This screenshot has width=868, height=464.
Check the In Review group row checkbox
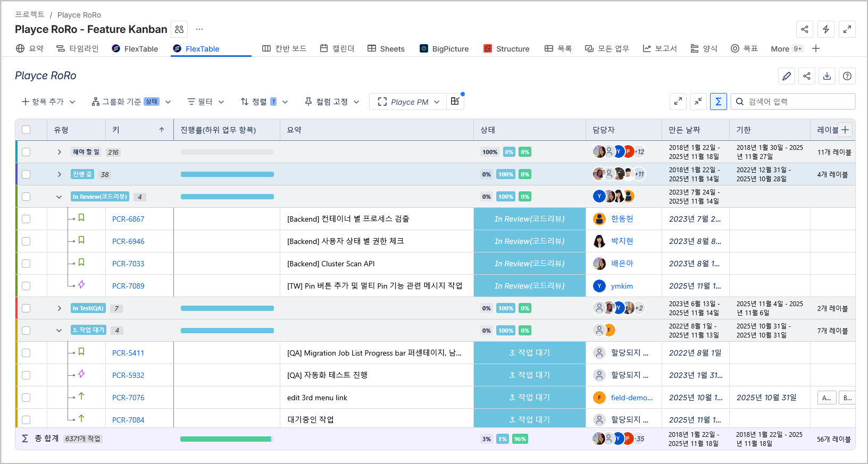coord(26,197)
